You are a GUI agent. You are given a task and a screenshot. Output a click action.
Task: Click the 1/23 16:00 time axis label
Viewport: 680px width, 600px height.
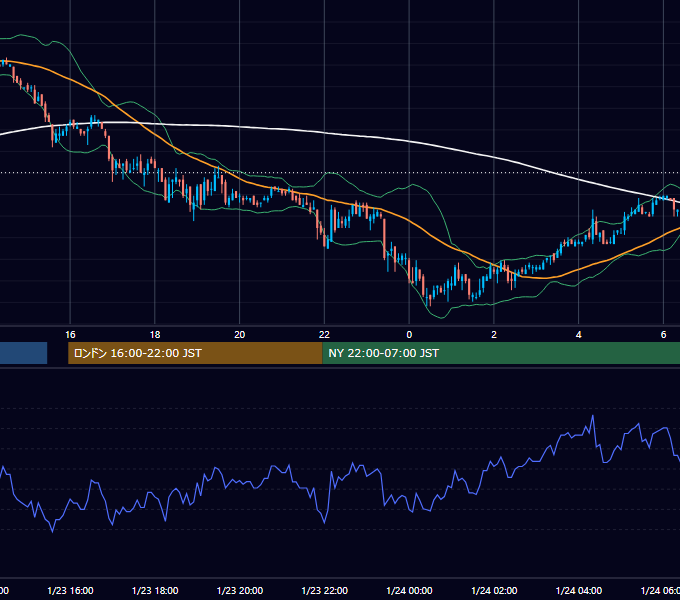pos(70,590)
